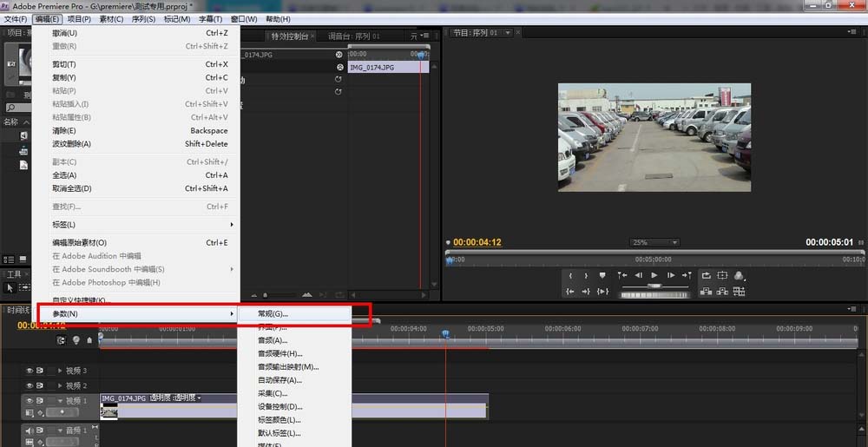
Task: Click 自动保存(A)... preferences entry
Action: 279,380
